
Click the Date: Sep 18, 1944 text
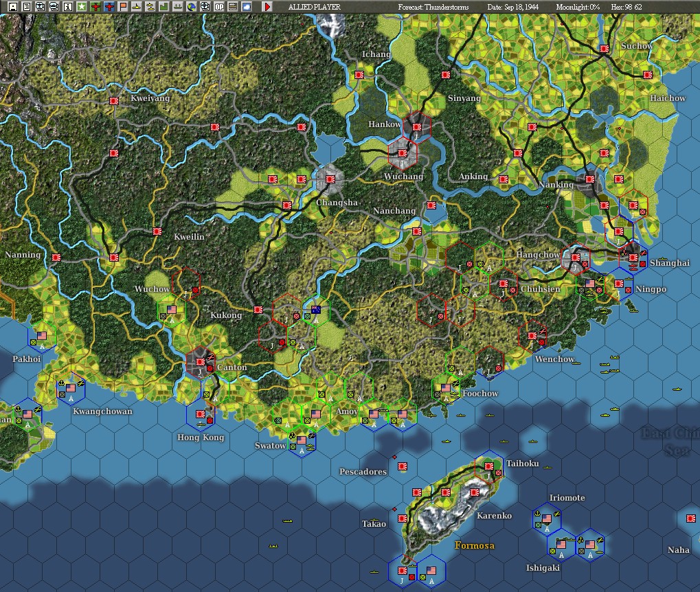tap(513, 7)
